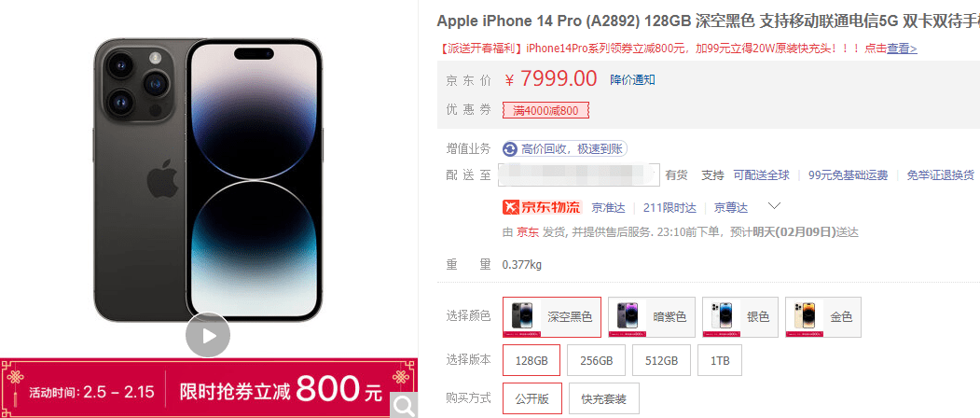980x418 pixels.
Task: Open the 查看> promotion details link
Action: tap(902, 49)
